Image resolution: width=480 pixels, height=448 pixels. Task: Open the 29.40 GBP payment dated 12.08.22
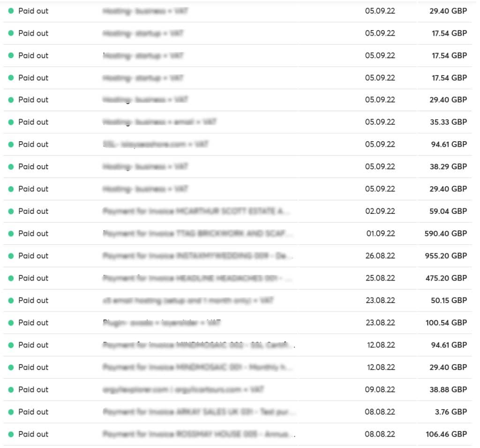pyautogui.click(x=238, y=367)
